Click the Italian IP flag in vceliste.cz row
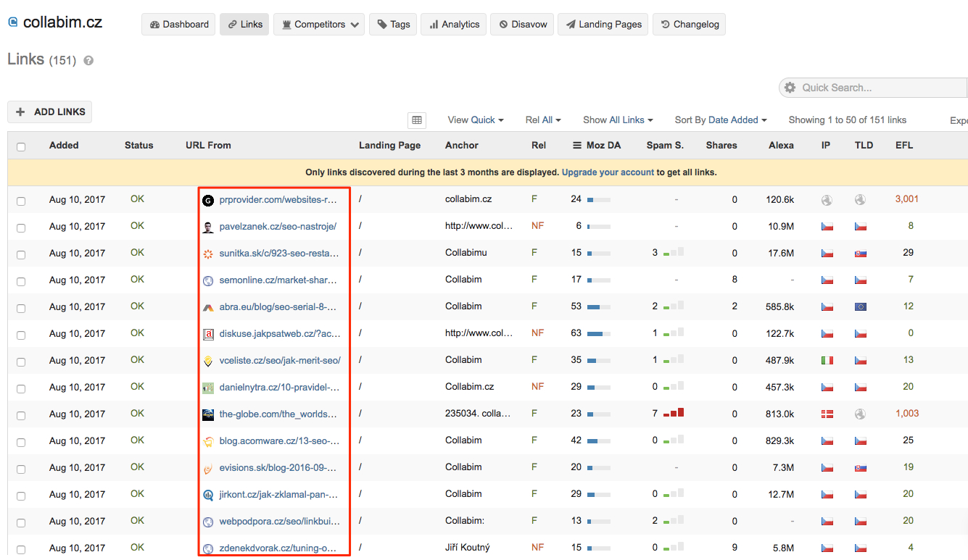 click(x=827, y=361)
